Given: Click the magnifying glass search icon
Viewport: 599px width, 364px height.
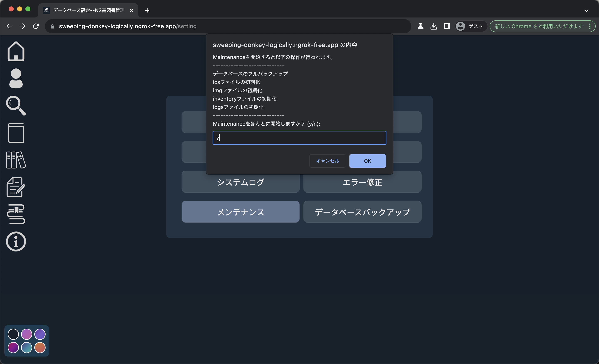Looking at the screenshot, I should [16, 105].
